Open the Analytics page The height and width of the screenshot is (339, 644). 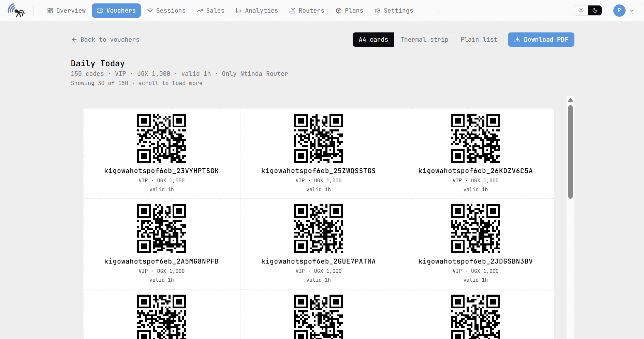click(x=257, y=11)
